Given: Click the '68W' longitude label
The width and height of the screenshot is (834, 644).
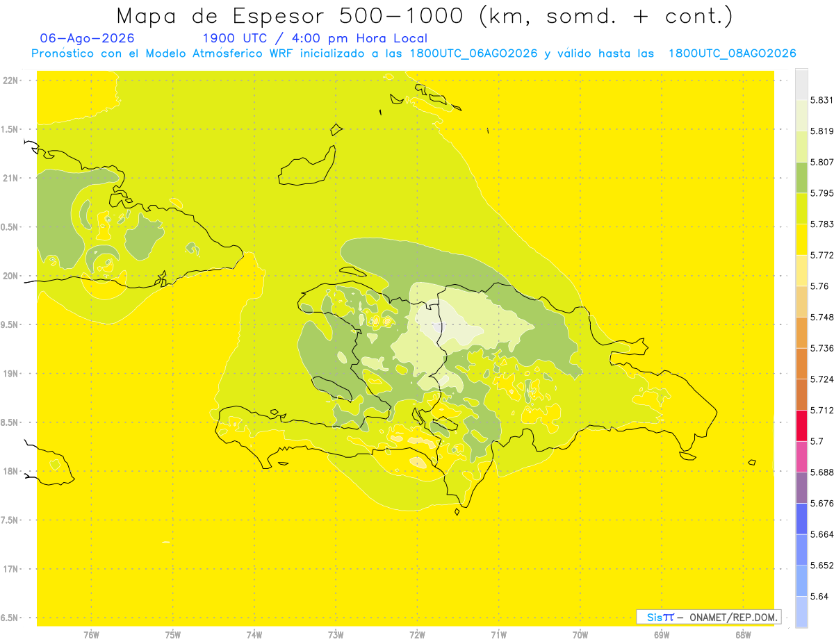Looking at the screenshot, I should point(743,635).
